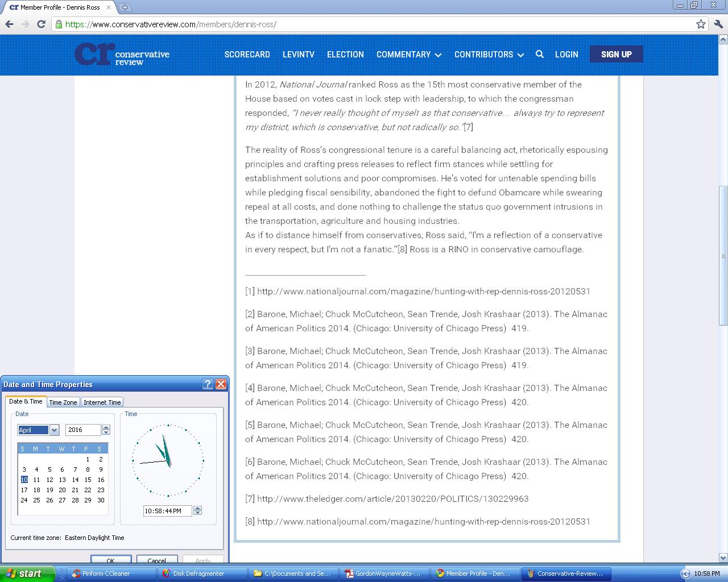The height and width of the screenshot is (582, 728).
Task: Open LEVINTV in site navigation
Action: [x=299, y=54]
